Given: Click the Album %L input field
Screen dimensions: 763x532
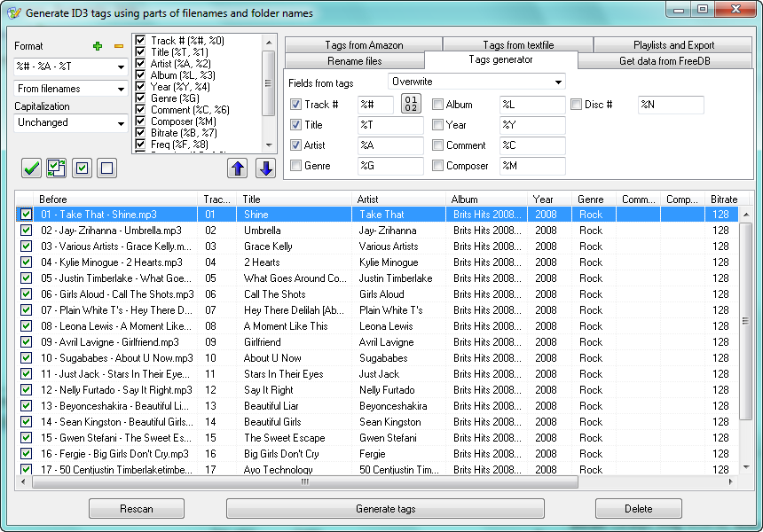Looking at the screenshot, I should pos(532,105).
